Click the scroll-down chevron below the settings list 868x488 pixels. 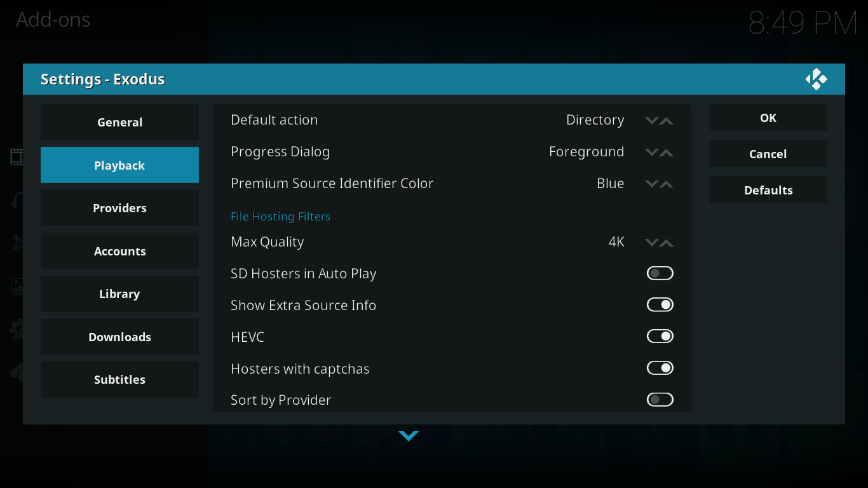click(x=409, y=436)
